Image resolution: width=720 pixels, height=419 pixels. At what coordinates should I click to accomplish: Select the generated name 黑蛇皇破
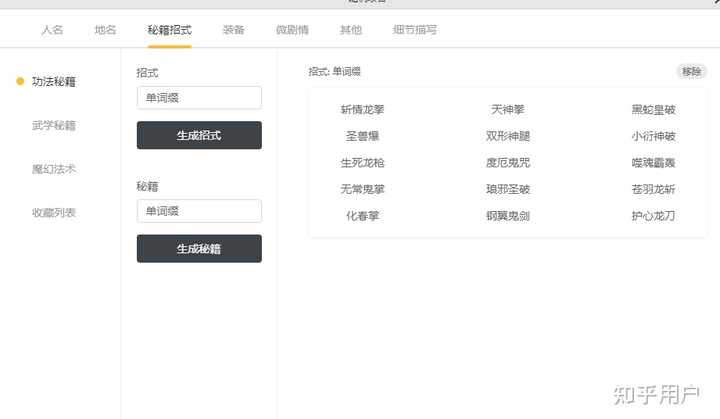[653, 109]
